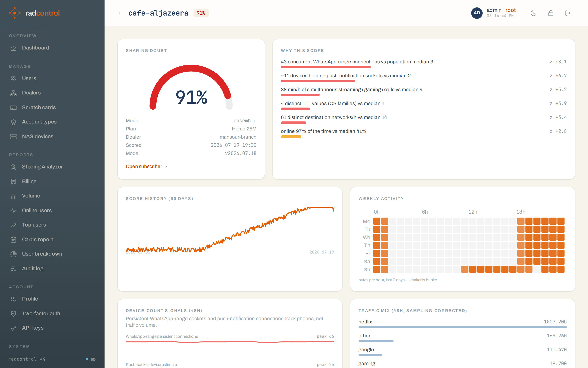Viewport: 588px width, 368px height.
Task: Click the Users icon in Manage section
Action: tap(14, 79)
